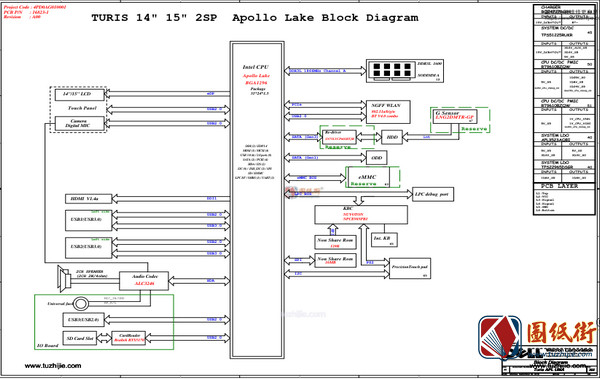The height and width of the screenshot is (379, 600).
Task: Select the Audio Codec ALC3246 block
Action: click(x=144, y=281)
